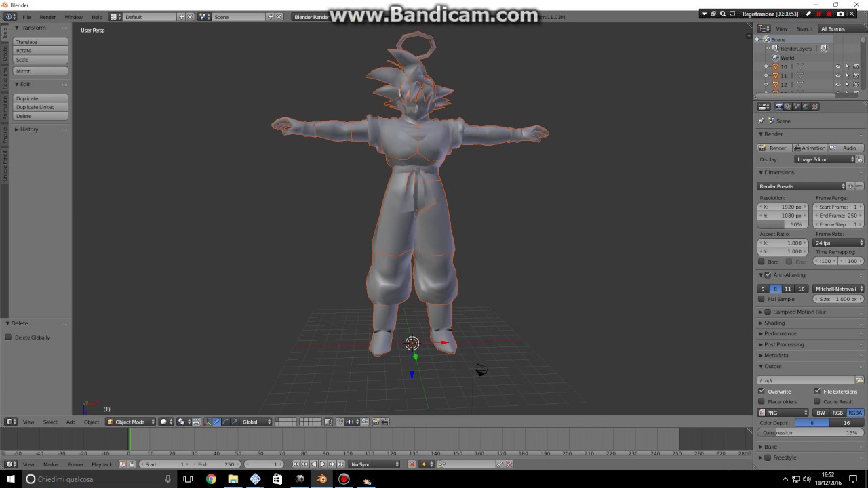This screenshot has height=488, width=868.
Task: Play animation in reverse in timeline
Action: click(x=314, y=464)
